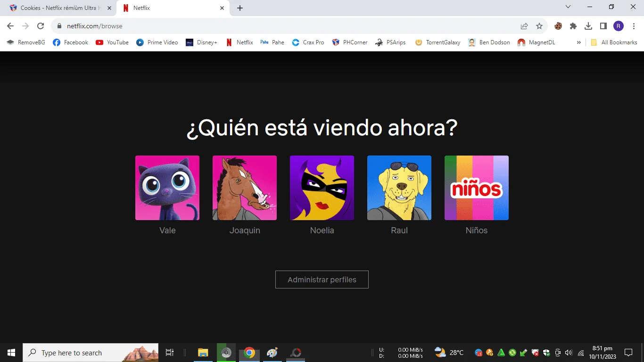Open the Extensions puzzle menu
644x362 pixels.
tap(573, 26)
